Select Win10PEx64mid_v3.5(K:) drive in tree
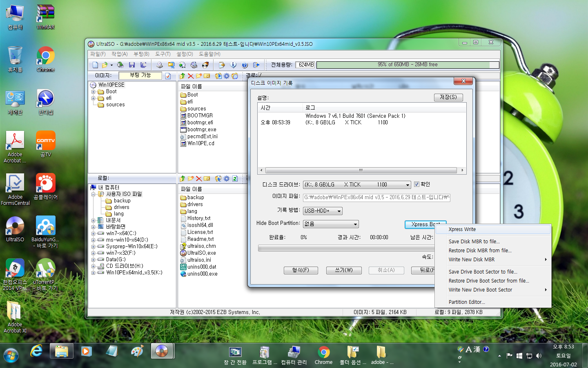Screen dimensions: 588x368 pos(130,273)
